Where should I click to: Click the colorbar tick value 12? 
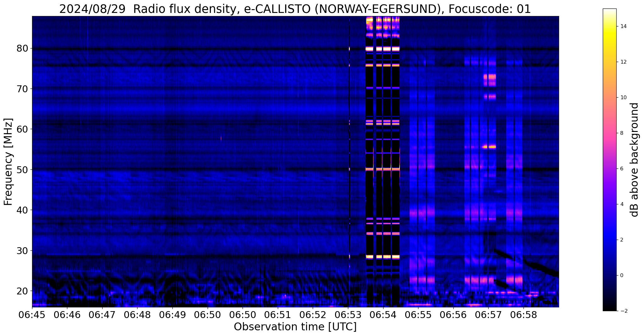click(x=623, y=62)
